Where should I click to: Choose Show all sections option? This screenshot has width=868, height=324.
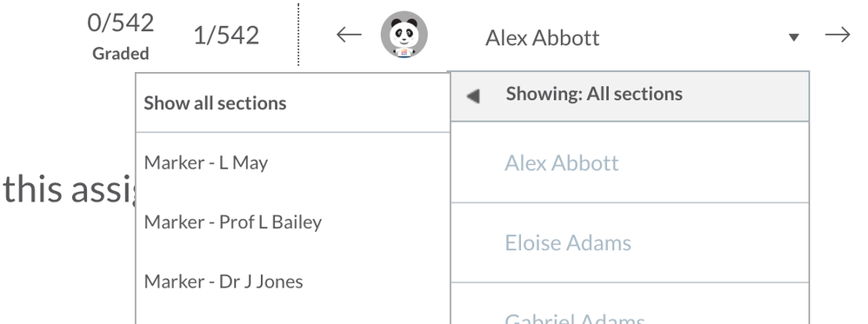[293, 102]
